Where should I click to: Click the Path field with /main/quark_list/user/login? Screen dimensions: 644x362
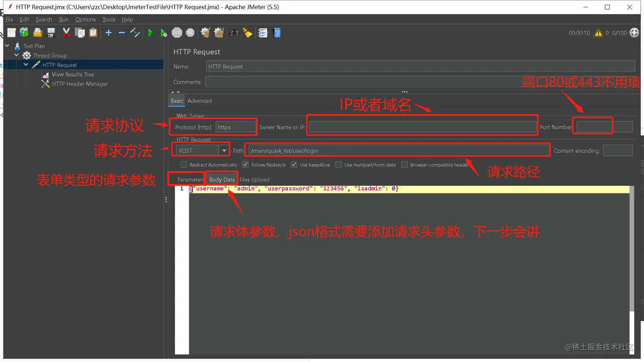coord(399,151)
